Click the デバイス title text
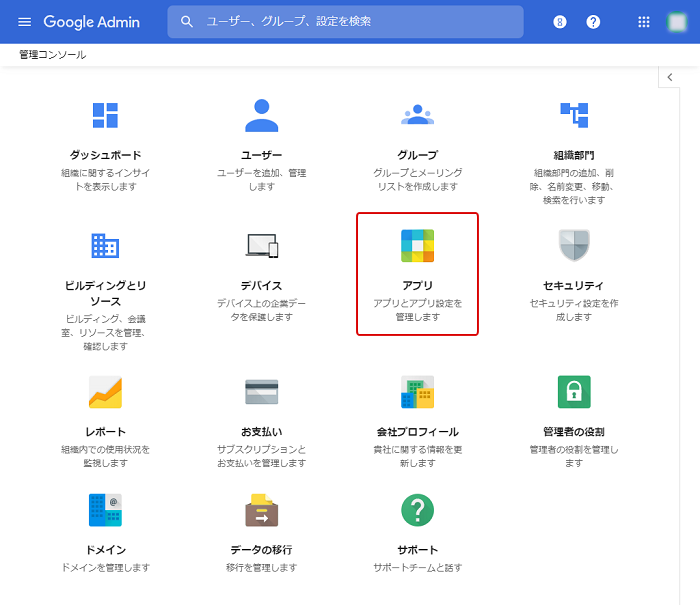The width and height of the screenshot is (700, 605). (x=262, y=285)
